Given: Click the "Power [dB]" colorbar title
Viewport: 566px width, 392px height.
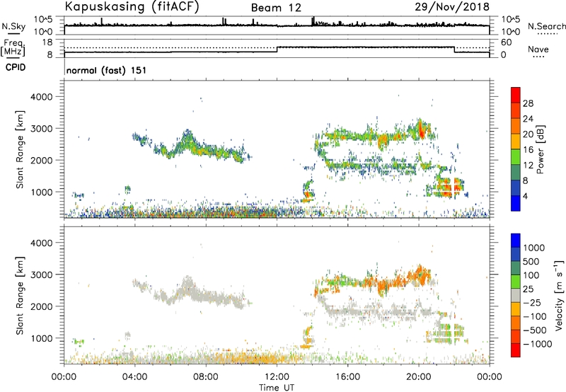Looking at the screenshot, I should pyautogui.click(x=541, y=149).
